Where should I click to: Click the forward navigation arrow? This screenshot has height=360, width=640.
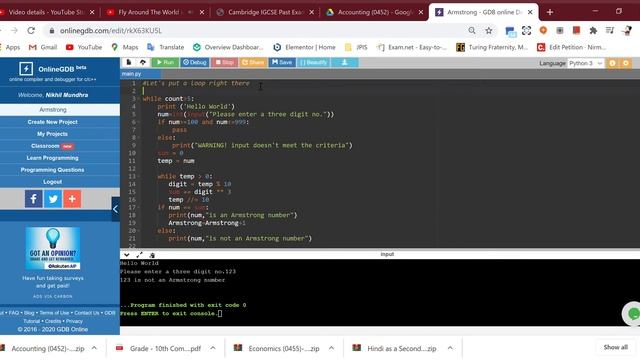click(x=14, y=30)
